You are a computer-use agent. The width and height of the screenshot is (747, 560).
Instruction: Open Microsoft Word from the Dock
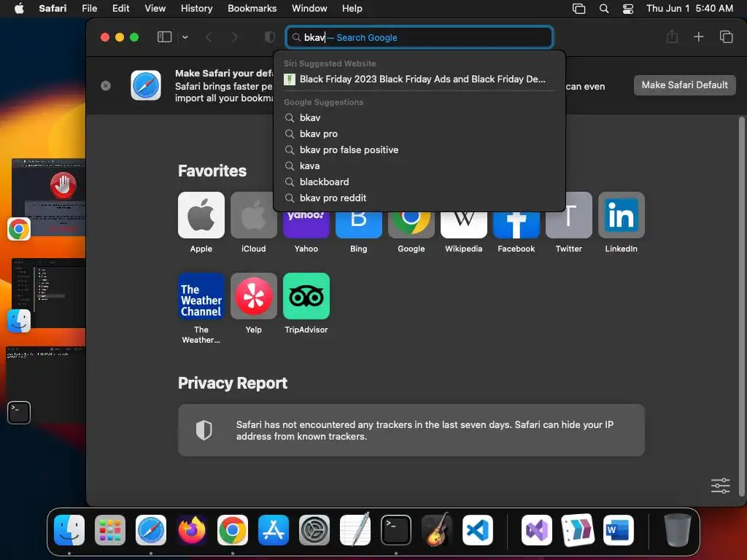pyautogui.click(x=619, y=530)
